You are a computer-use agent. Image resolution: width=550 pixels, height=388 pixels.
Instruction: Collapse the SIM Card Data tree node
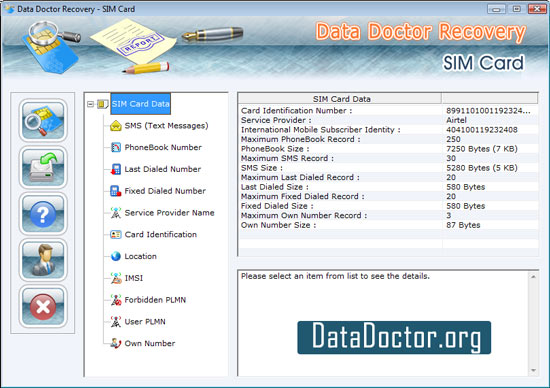click(x=90, y=104)
